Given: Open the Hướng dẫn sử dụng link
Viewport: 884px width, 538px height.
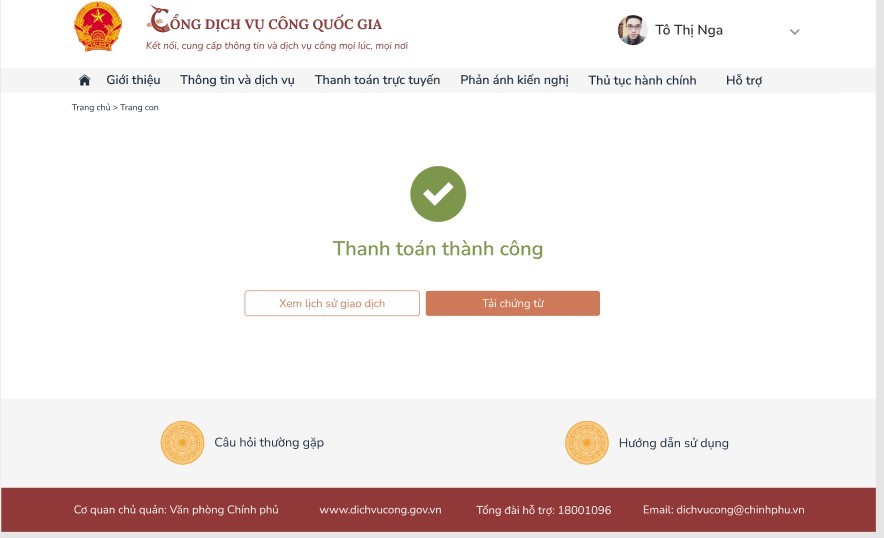Looking at the screenshot, I should 674,442.
